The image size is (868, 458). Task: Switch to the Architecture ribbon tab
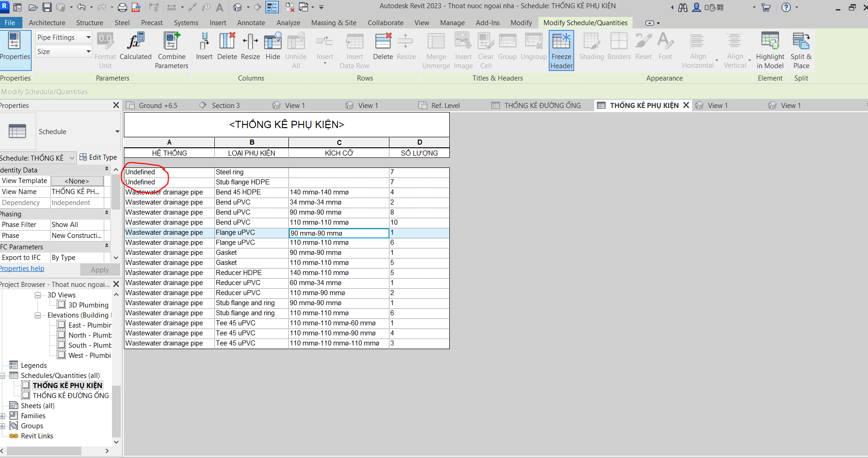[x=47, y=22]
